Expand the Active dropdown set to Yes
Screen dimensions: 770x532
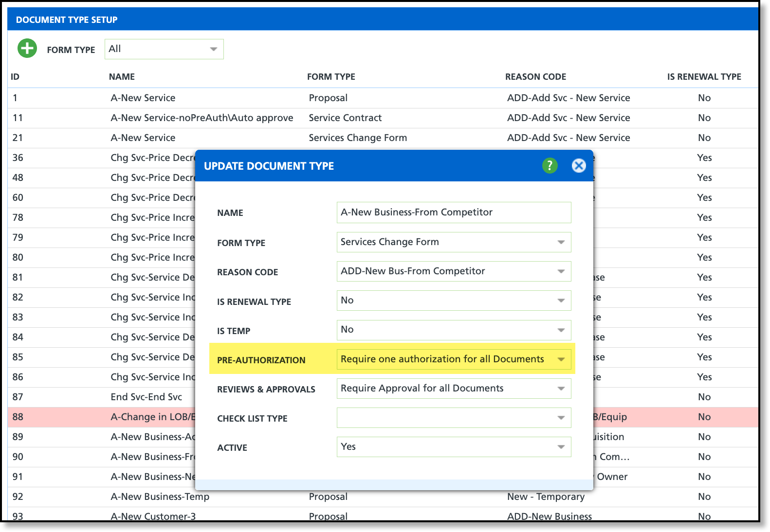click(x=454, y=447)
